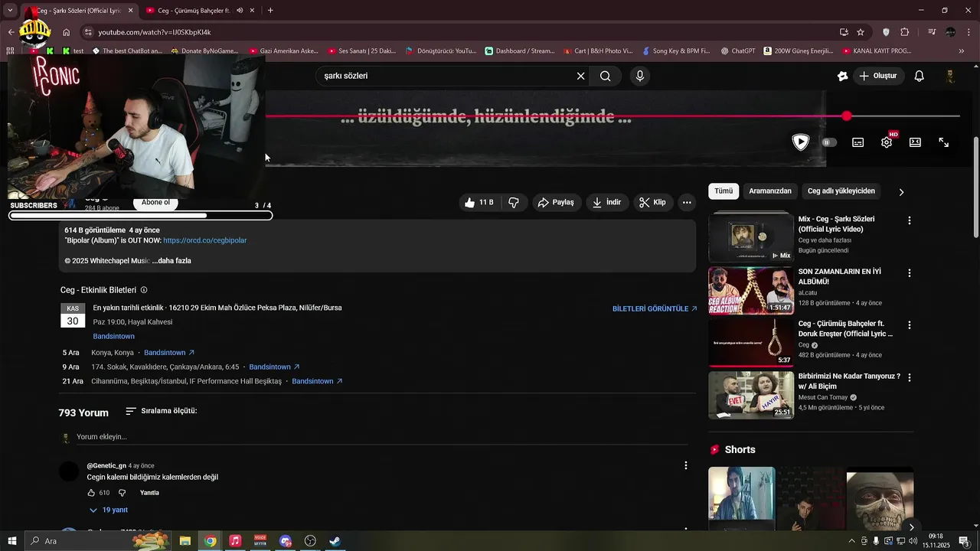Expand the 19 yanıt replies
The image size is (980, 551).
(108, 510)
